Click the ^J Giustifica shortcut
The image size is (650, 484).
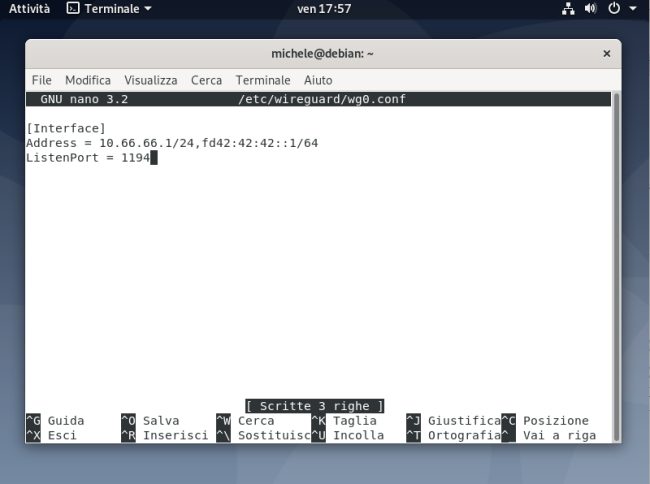point(454,421)
